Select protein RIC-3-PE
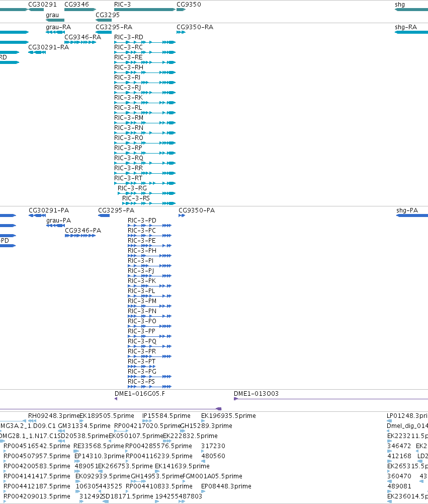Screen dimensions: 428x504 coord(149,246)
